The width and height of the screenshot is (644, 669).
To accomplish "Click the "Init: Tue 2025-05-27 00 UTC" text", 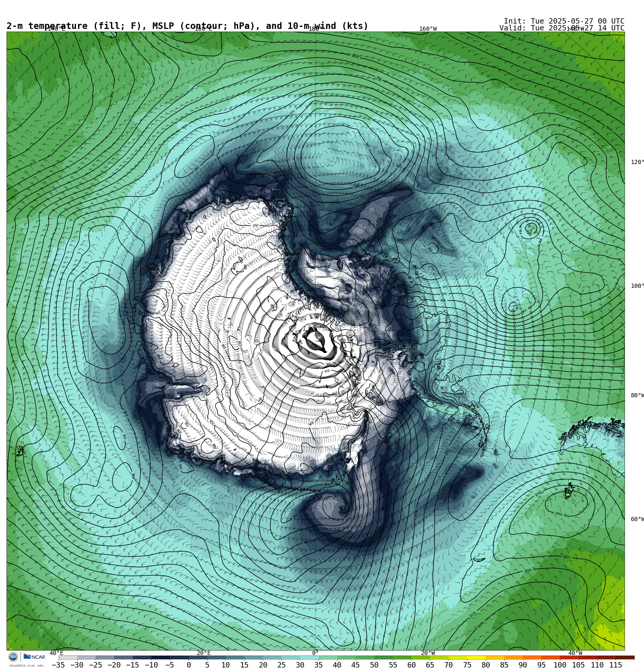I will point(564,21).
